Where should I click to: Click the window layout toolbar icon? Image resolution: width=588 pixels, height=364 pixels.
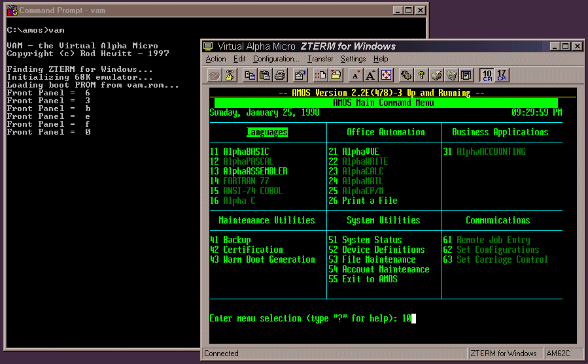[x=466, y=75]
